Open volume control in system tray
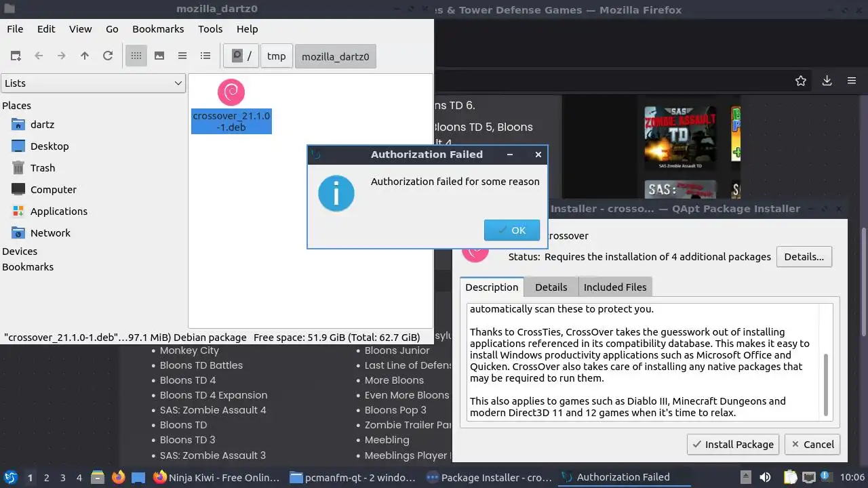The image size is (868, 488). pos(765,477)
